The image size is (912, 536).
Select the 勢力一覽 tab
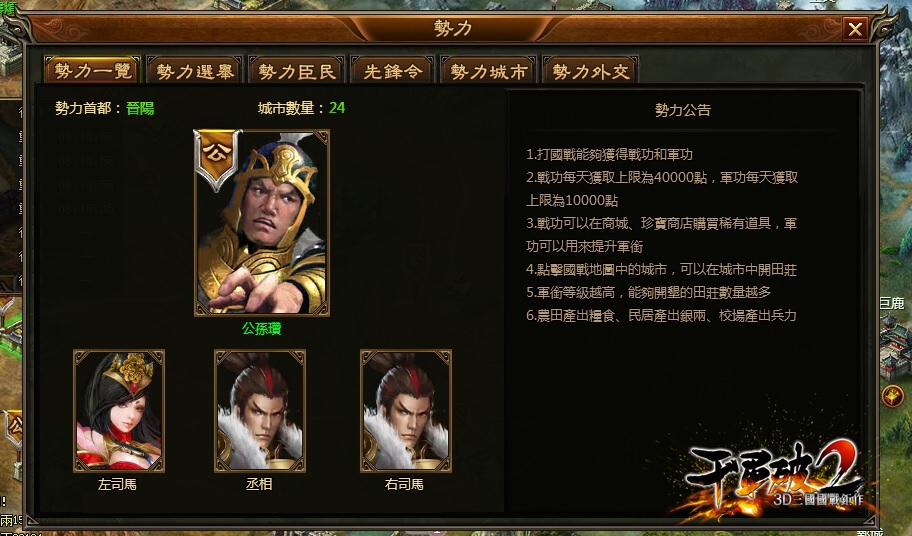(x=92, y=71)
